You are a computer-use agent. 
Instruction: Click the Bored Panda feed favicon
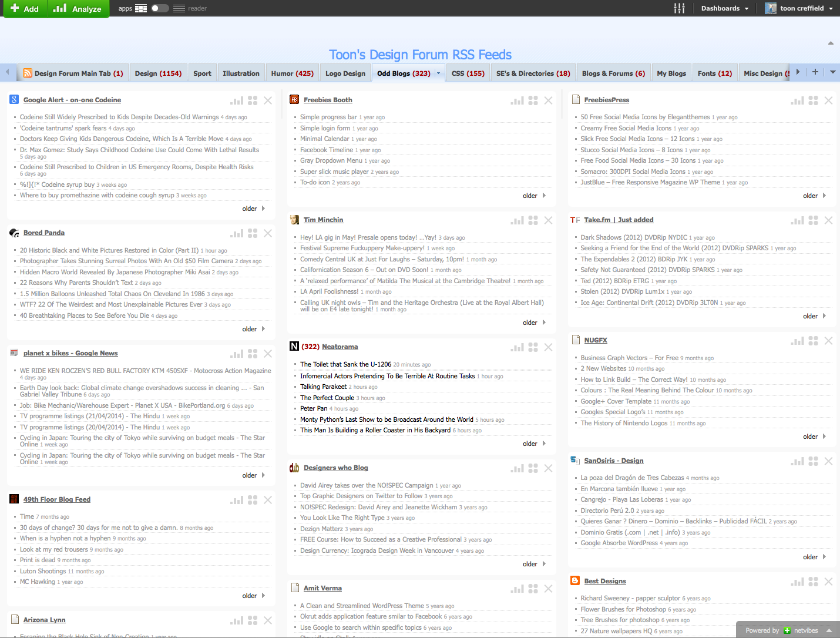pos(14,233)
